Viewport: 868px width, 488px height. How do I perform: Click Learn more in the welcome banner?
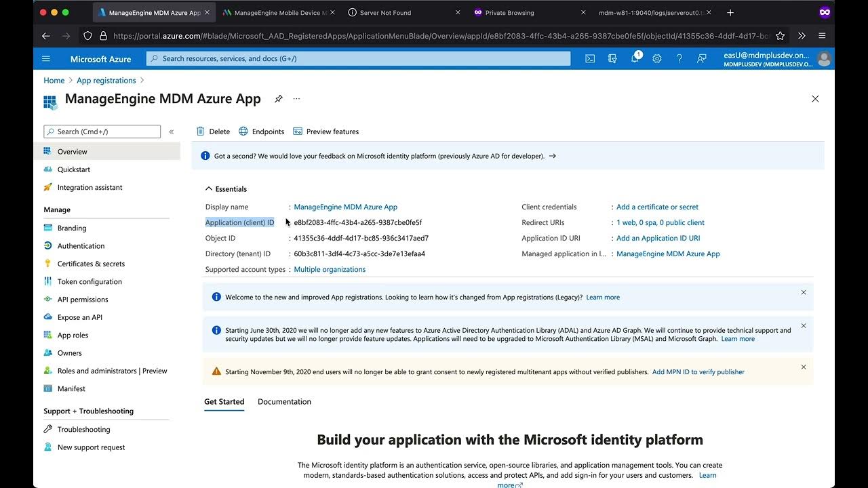[603, 297]
